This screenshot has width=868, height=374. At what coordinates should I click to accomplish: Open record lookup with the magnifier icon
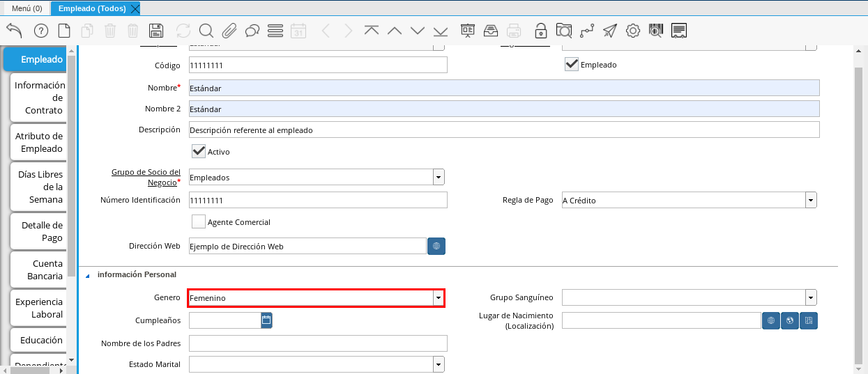coord(206,31)
